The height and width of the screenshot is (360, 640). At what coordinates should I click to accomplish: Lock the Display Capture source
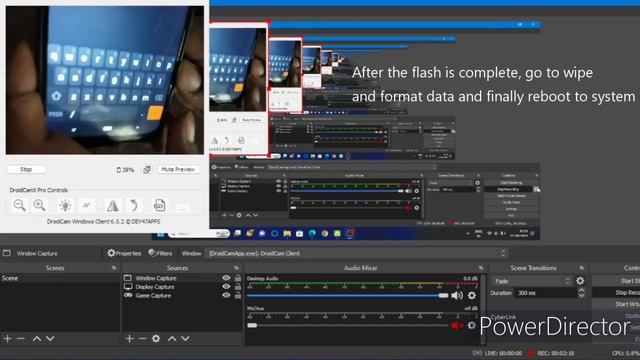(238, 287)
